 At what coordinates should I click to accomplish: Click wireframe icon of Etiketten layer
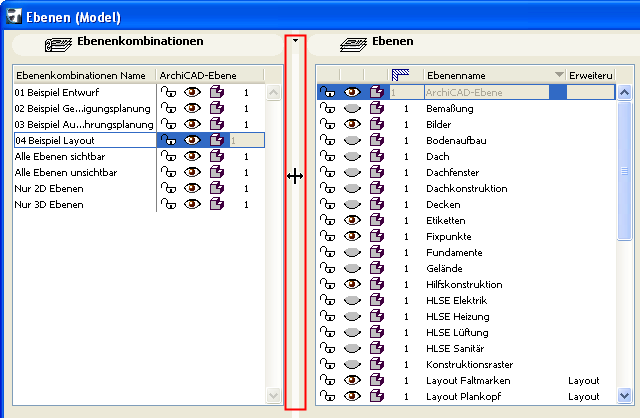click(377, 220)
